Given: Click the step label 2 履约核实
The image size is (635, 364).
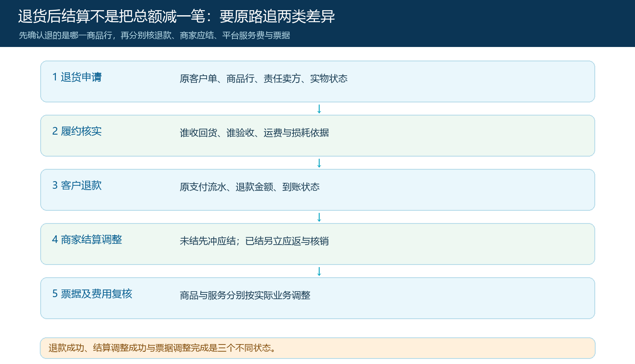Looking at the screenshot, I should pos(77,131).
